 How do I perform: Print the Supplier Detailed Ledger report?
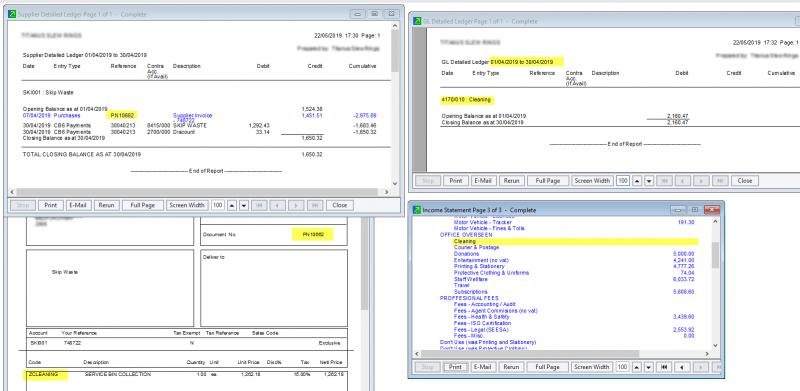pyautogui.click(x=50, y=205)
